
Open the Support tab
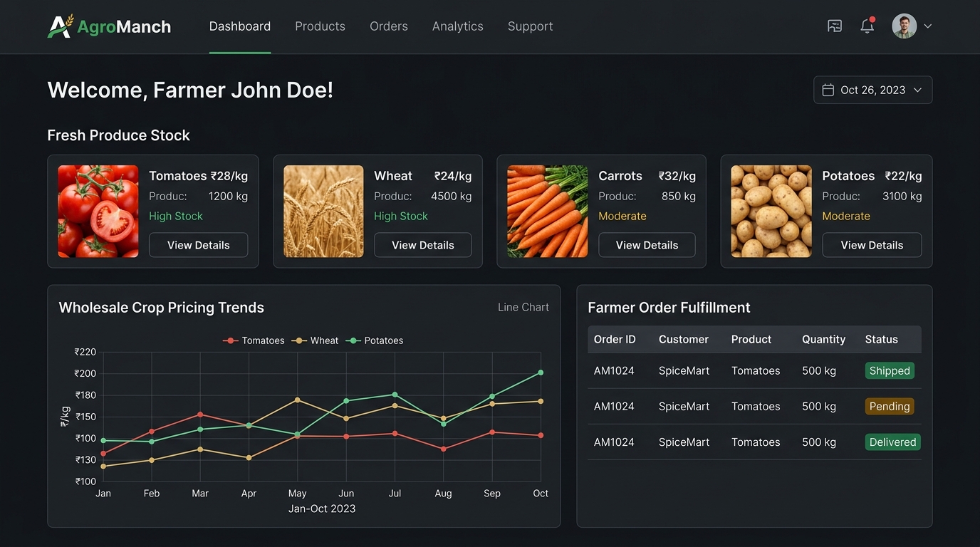[530, 26]
